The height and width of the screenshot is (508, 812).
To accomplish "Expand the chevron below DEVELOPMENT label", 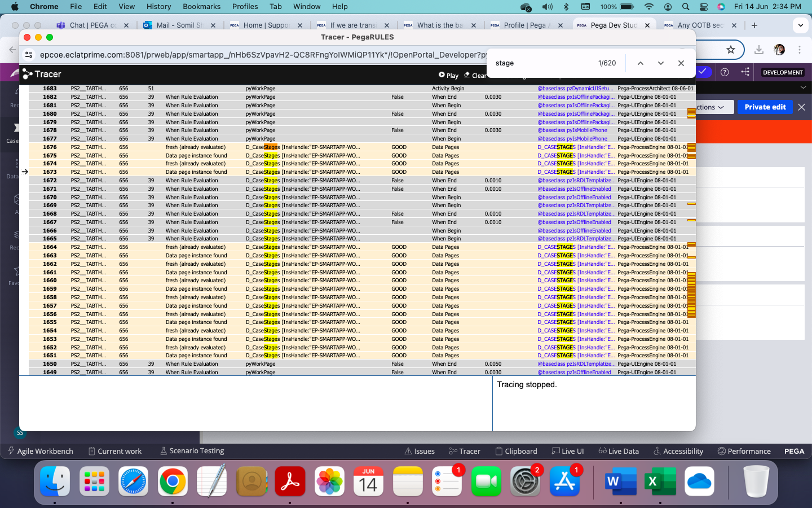I will pyautogui.click(x=803, y=87).
